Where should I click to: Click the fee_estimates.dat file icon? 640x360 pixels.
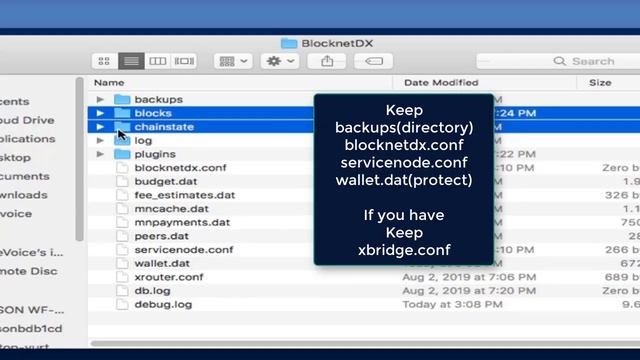(122, 195)
